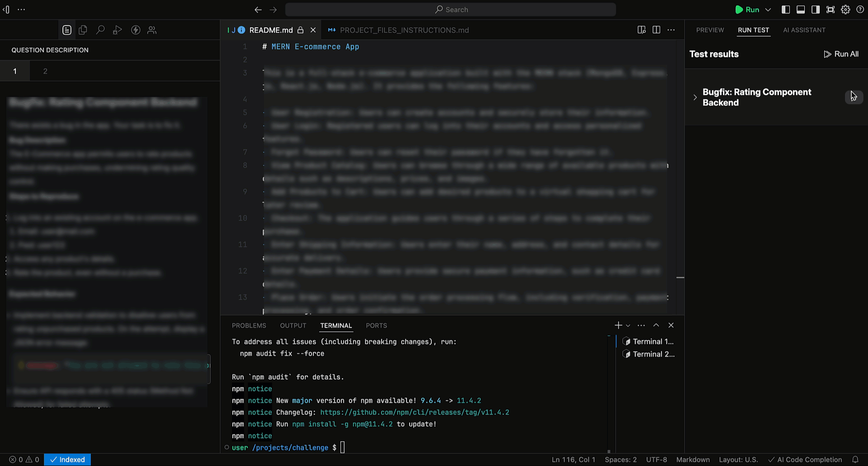Image resolution: width=868 pixels, height=466 pixels.
Task: Click Ln 116, Col 1 in the status bar
Action: point(573,459)
